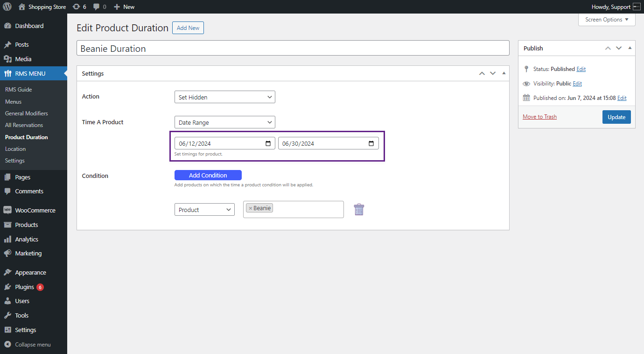Open the Action dropdown set to Set Hidden

click(x=225, y=97)
